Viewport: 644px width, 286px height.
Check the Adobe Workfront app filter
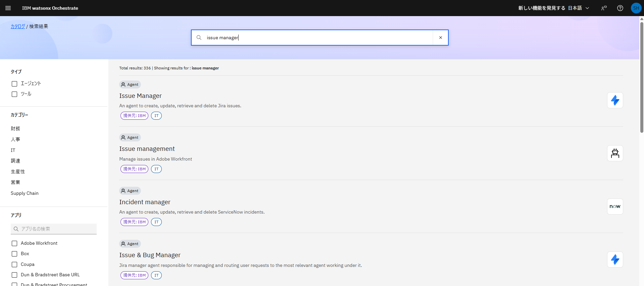click(x=14, y=243)
